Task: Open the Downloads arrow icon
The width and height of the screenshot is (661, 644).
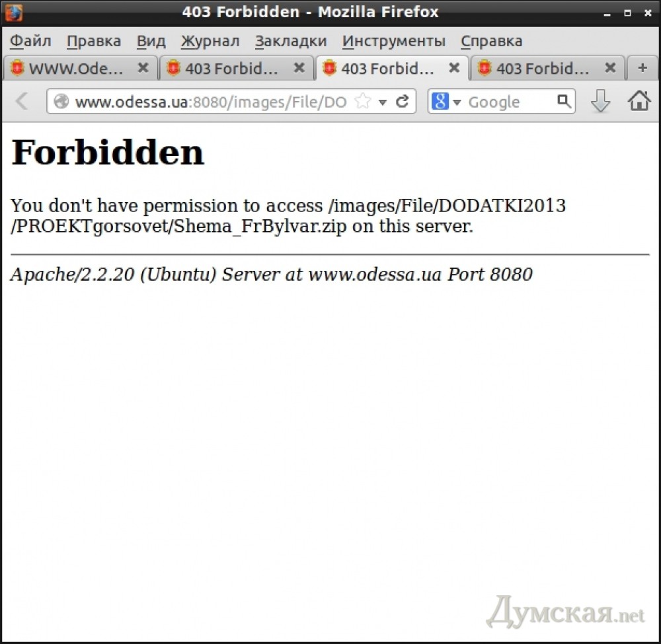Action: 600,102
